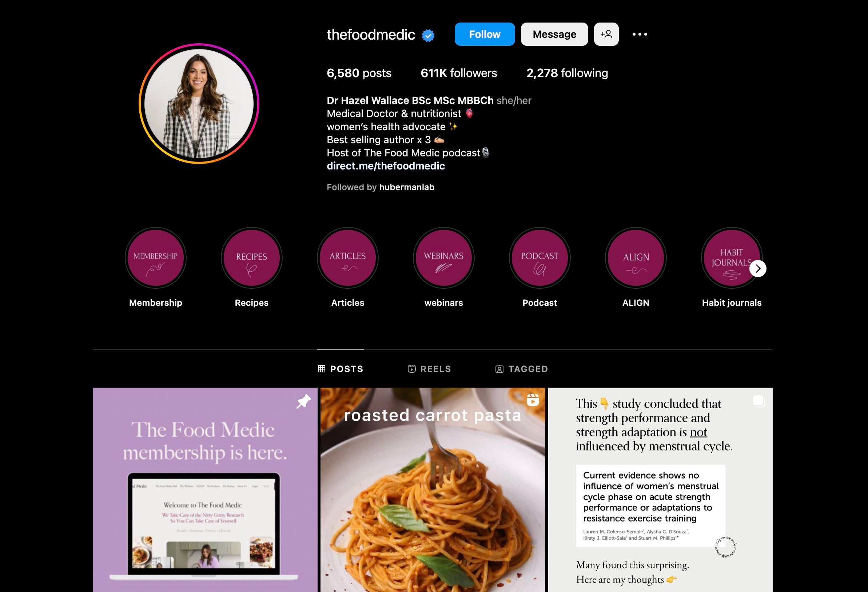Switch to the Reels tab

(429, 369)
